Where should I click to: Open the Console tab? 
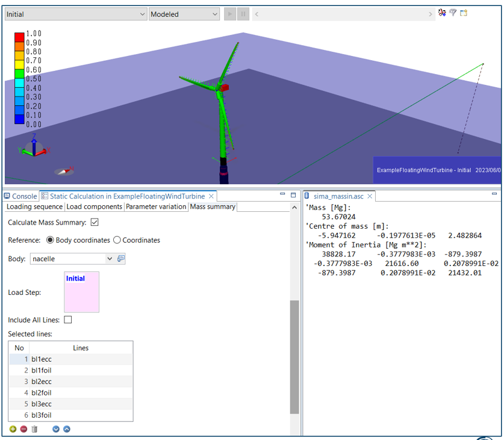pyautogui.click(x=20, y=196)
